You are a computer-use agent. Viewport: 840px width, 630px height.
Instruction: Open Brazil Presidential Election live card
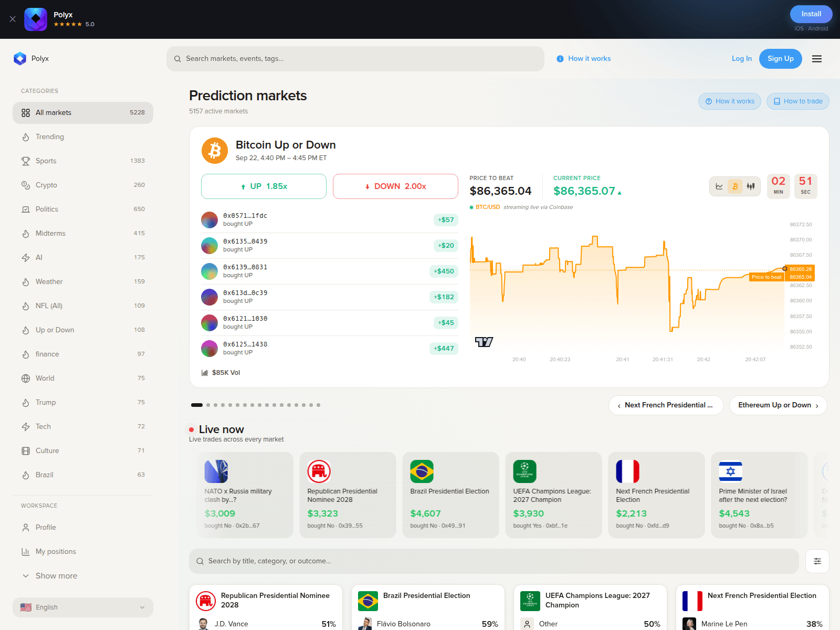click(450, 495)
